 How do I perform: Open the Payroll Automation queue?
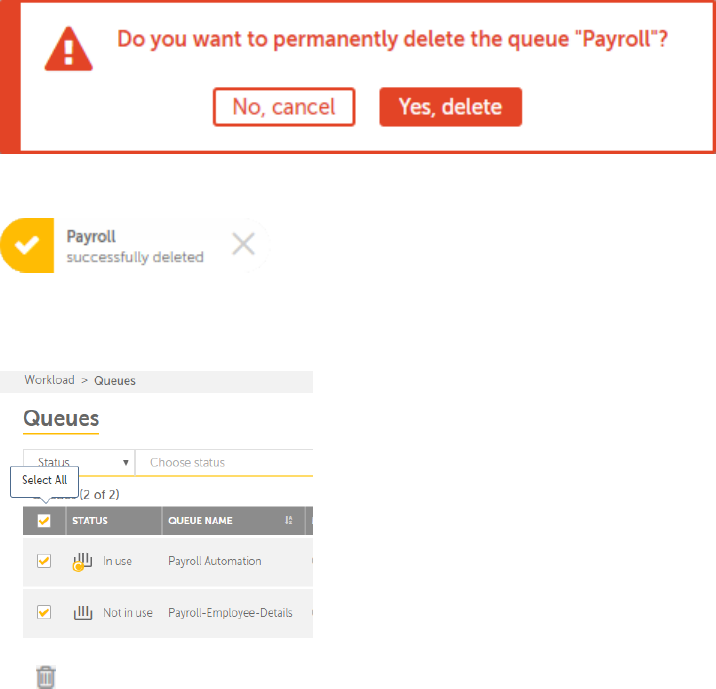[215, 562]
